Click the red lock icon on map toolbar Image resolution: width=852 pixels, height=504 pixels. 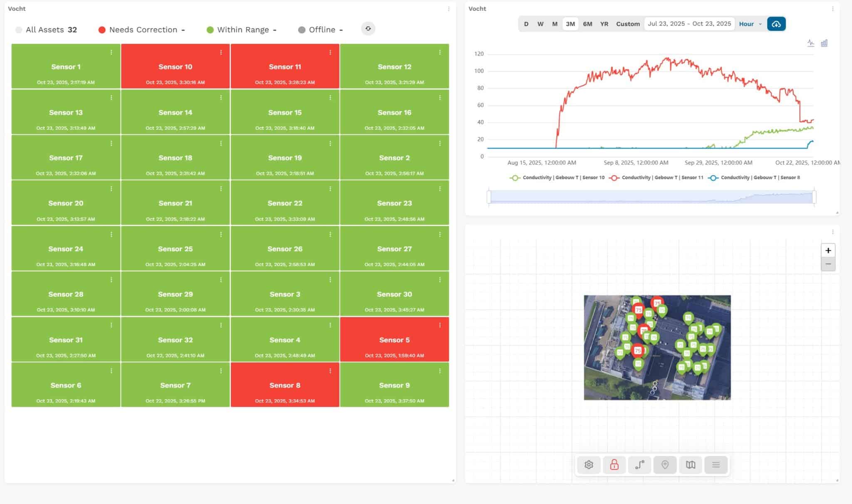[x=614, y=464]
